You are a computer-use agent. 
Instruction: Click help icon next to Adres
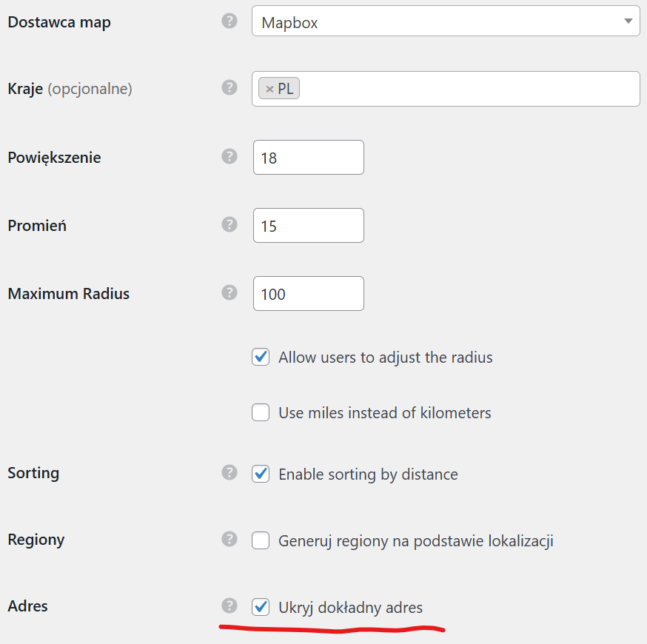229,606
